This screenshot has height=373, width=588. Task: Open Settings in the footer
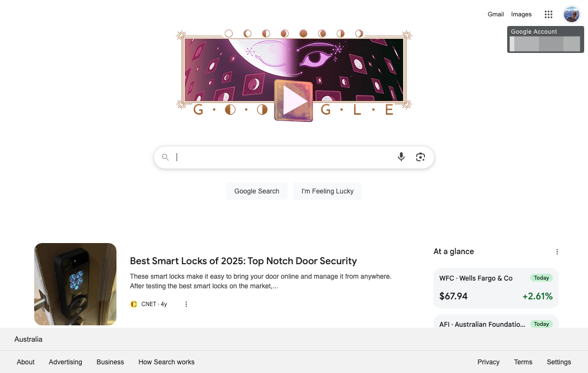tap(559, 362)
